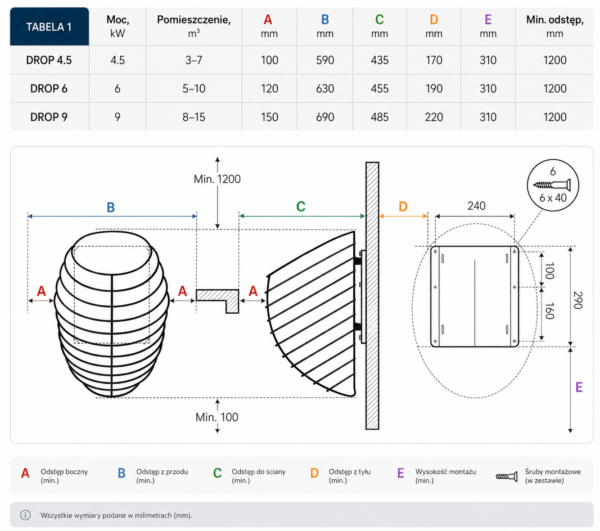Viewport: 600px width, 531px height.
Task: Click the info icon beside the millimetres note
Action: pyautogui.click(x=25, y=515)
